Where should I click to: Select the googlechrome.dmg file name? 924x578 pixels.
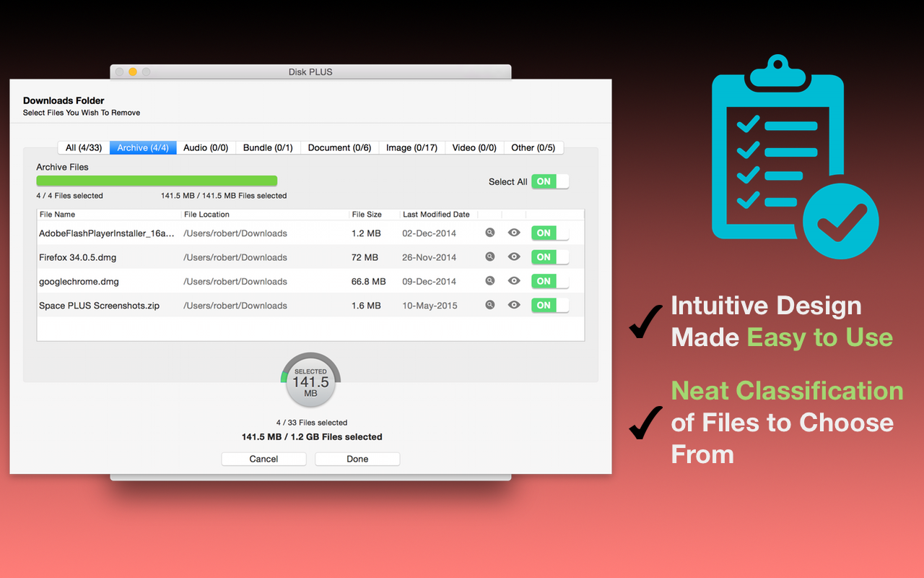[79, 282]
